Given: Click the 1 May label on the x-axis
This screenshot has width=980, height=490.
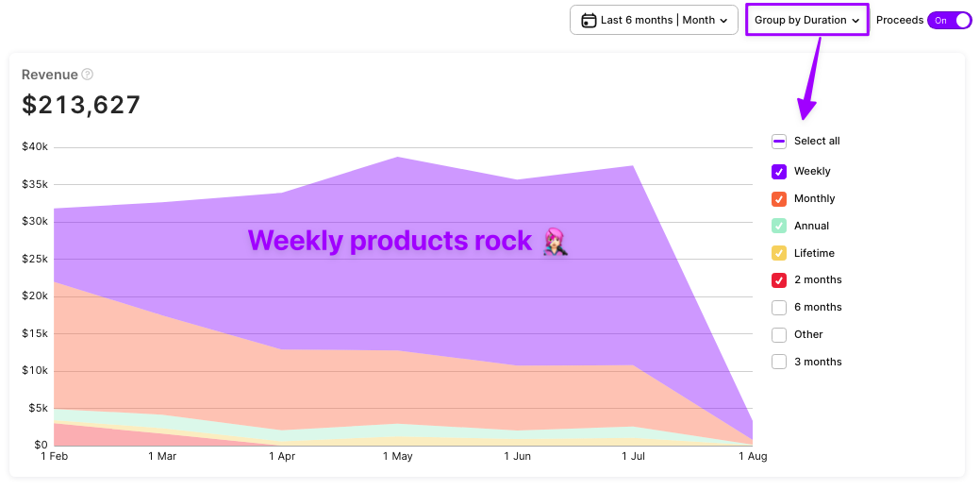Looking at the screenshot, I should click(x=398, y=457).
